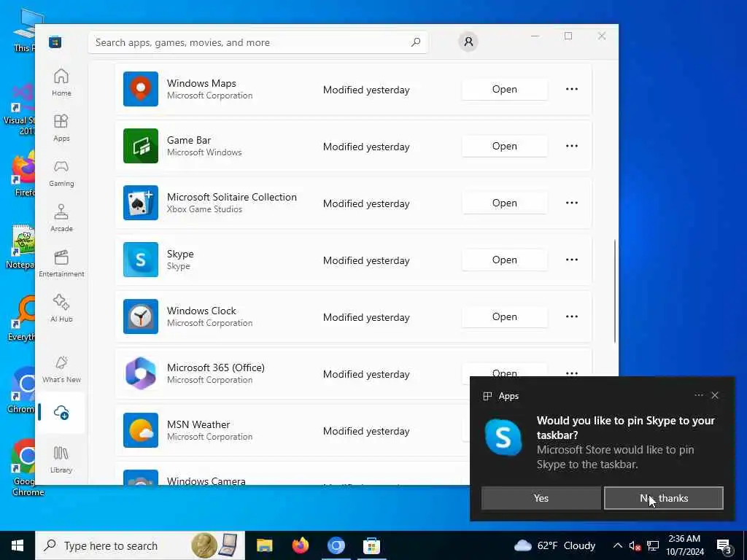Click the muted volume tray icon

635,545
